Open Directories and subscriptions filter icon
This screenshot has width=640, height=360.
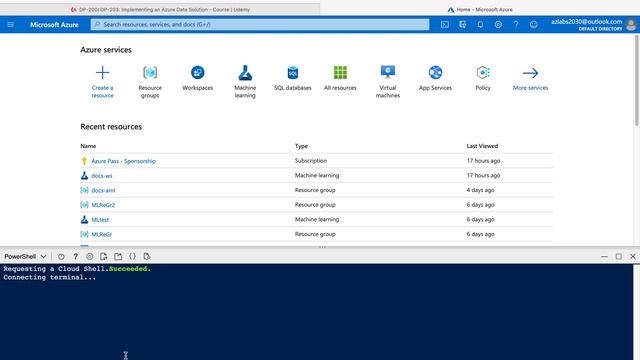462,24
